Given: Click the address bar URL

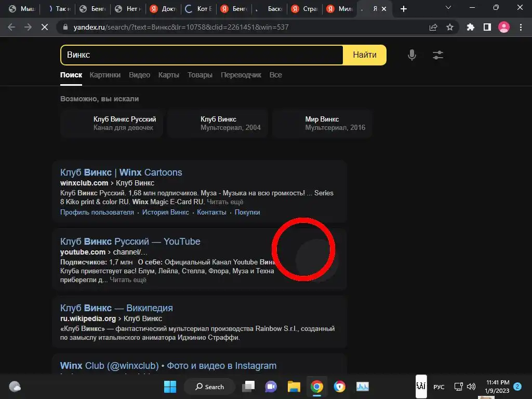Looking at the screenshot, I should [181, 27].
